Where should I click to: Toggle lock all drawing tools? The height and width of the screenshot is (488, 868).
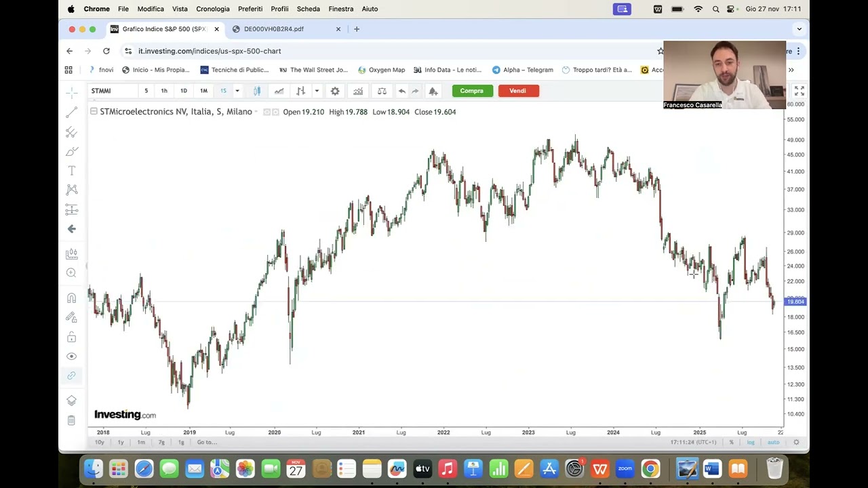point(71,337)
